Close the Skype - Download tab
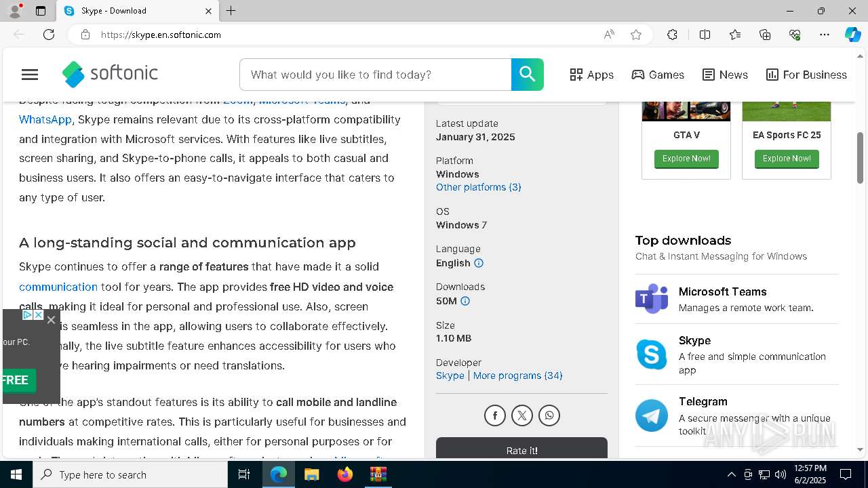Image resolution: width=868 pixels, height=488 pixels. point(208,11)
